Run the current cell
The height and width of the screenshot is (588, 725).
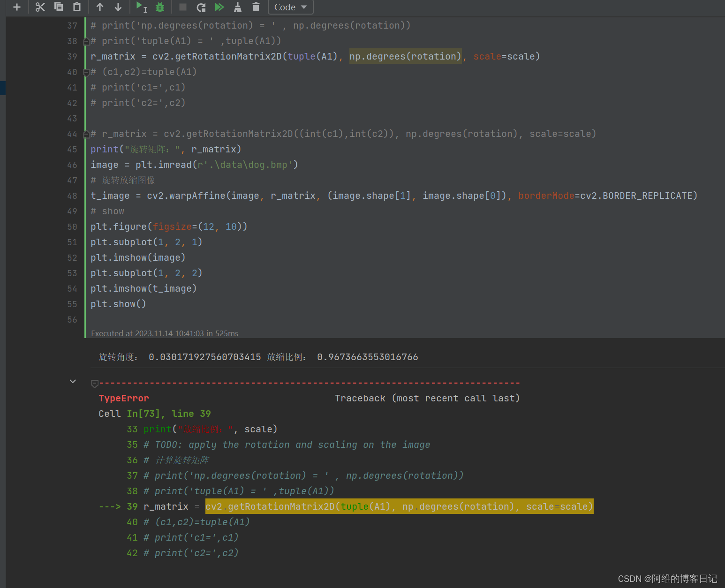[139, 7]
